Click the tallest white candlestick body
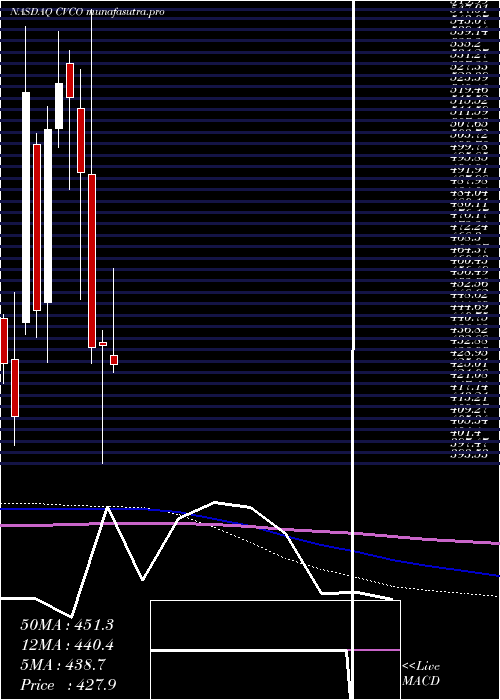 tap(26, 208)
